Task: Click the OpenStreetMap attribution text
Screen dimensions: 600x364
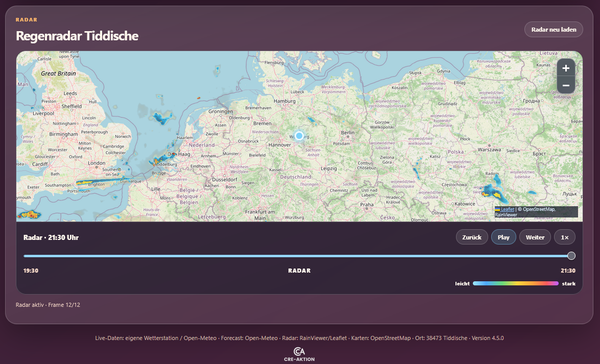Action: pos(539,209)
